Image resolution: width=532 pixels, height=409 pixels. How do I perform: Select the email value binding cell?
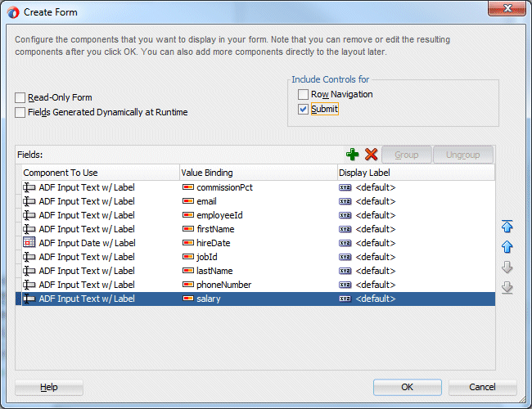point(258,201)
